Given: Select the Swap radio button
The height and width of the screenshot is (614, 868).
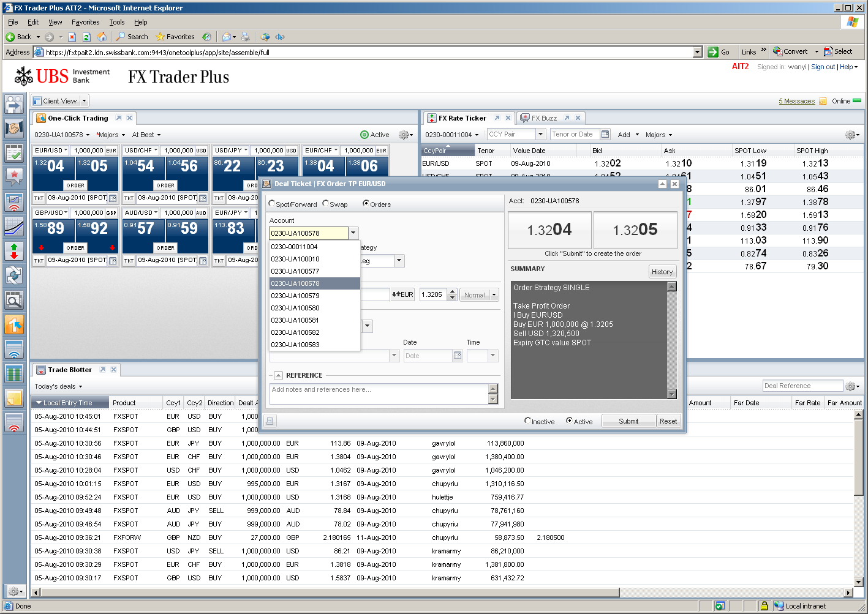Looking at the screenshot, I should [x=326, y=204].
